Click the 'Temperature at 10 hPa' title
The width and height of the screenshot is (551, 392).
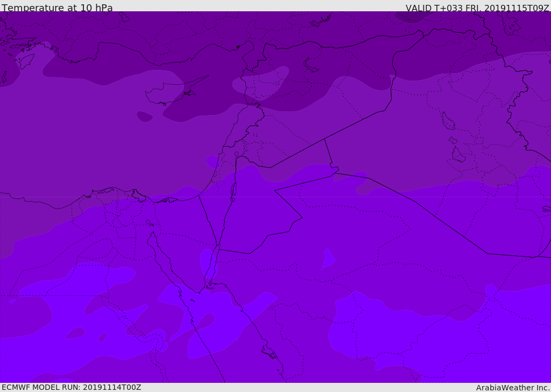(57, 7)
